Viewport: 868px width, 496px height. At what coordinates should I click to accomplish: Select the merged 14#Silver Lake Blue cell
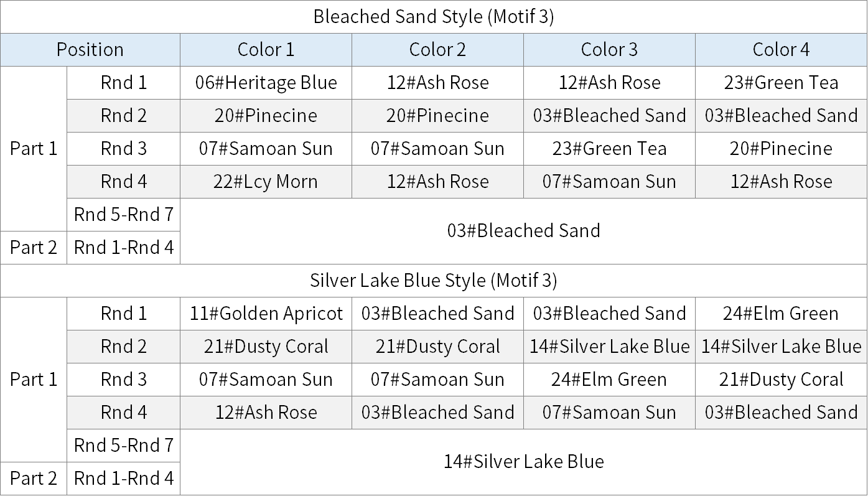pyautogui.click(x=523, y=462)
